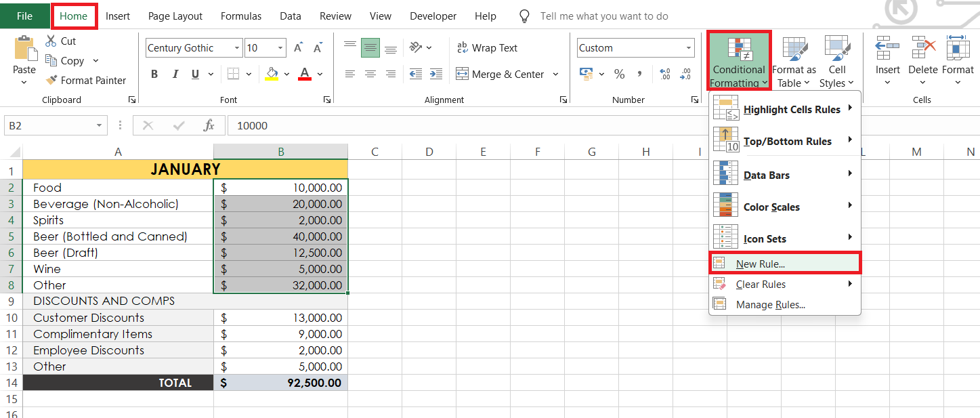Align text right
This screenshot has width=980, height=418.
[391, 74]
